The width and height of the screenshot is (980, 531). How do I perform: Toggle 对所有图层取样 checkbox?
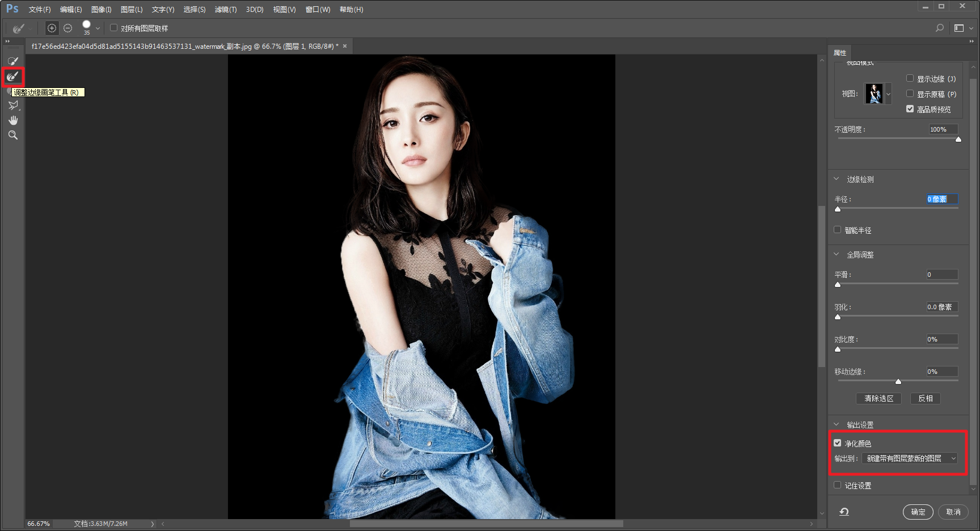[113, 27]
